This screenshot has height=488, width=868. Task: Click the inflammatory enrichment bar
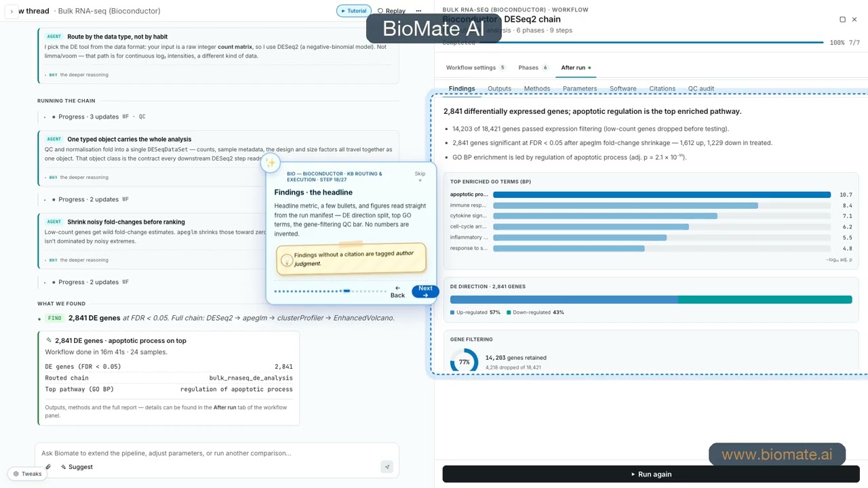[580, 238]
